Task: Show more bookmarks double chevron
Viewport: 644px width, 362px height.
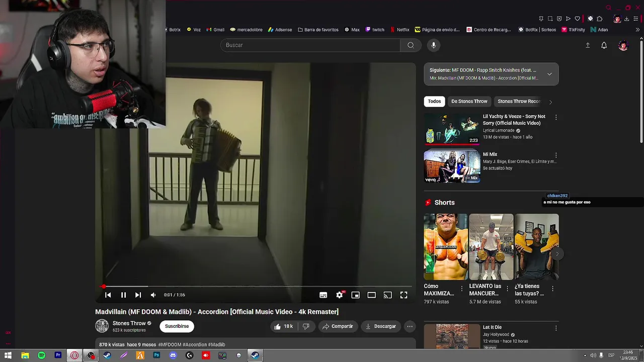Action: pos(638,30)
